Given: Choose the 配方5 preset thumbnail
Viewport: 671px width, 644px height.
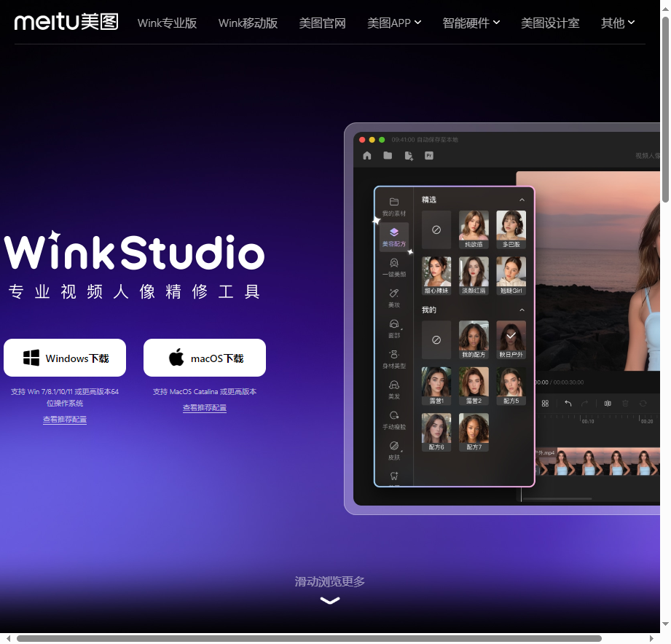Looking at the screenshot, I should tap(511, 386).
